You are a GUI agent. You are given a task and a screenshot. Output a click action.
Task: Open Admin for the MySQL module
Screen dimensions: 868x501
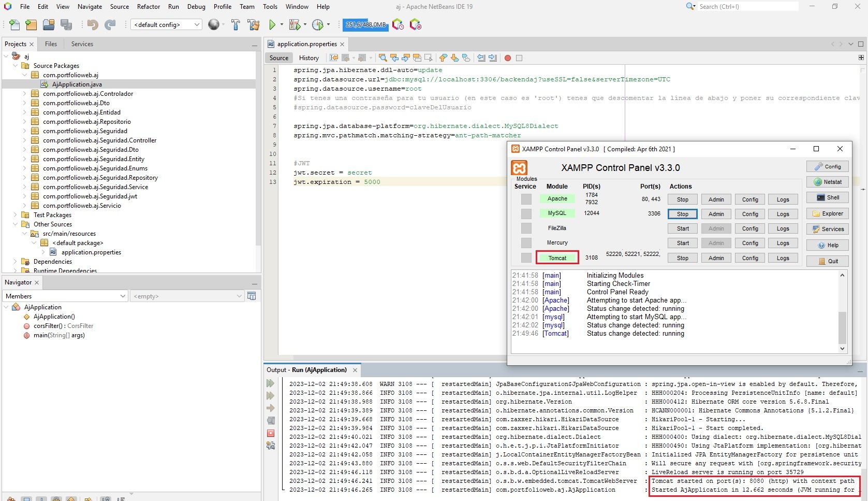coord(716,214)
